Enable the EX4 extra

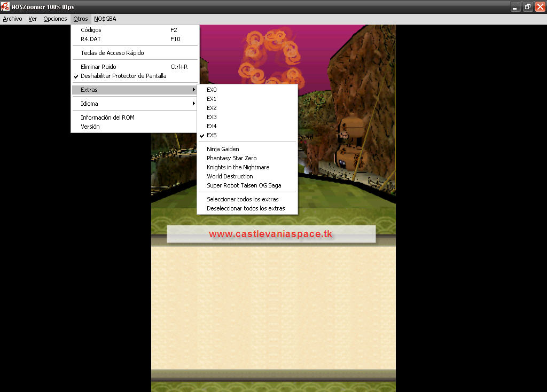247,126
